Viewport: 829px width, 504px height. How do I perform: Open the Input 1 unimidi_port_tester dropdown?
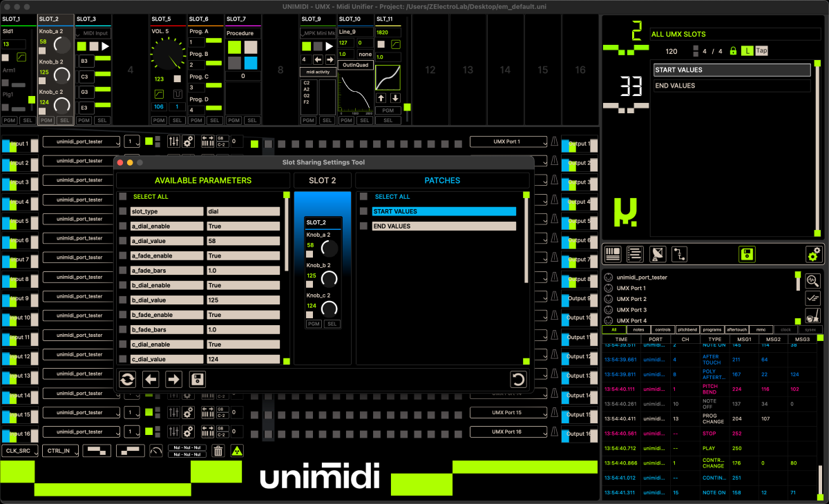(x=81, y=142)
